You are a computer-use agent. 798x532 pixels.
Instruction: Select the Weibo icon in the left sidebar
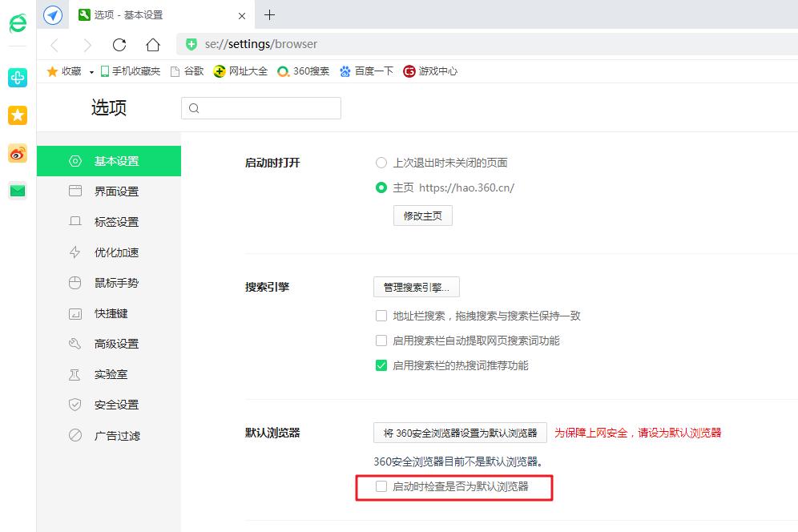pos(17,153)
